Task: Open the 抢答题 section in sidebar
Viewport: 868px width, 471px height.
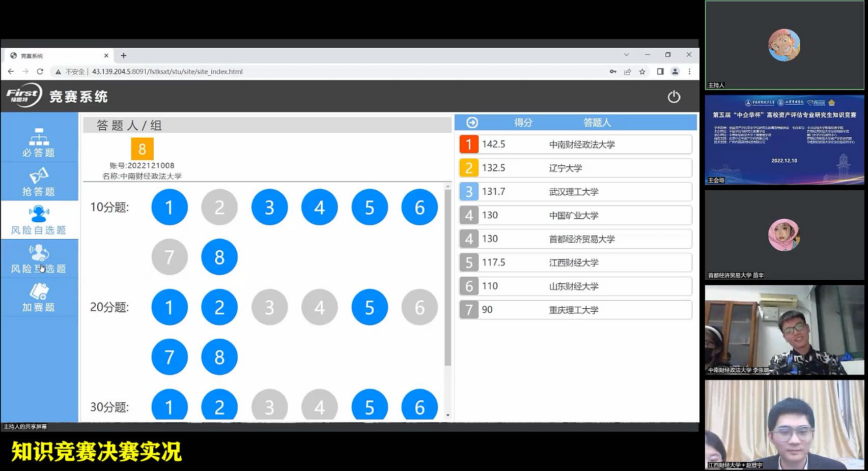Action: pos(39,182)
